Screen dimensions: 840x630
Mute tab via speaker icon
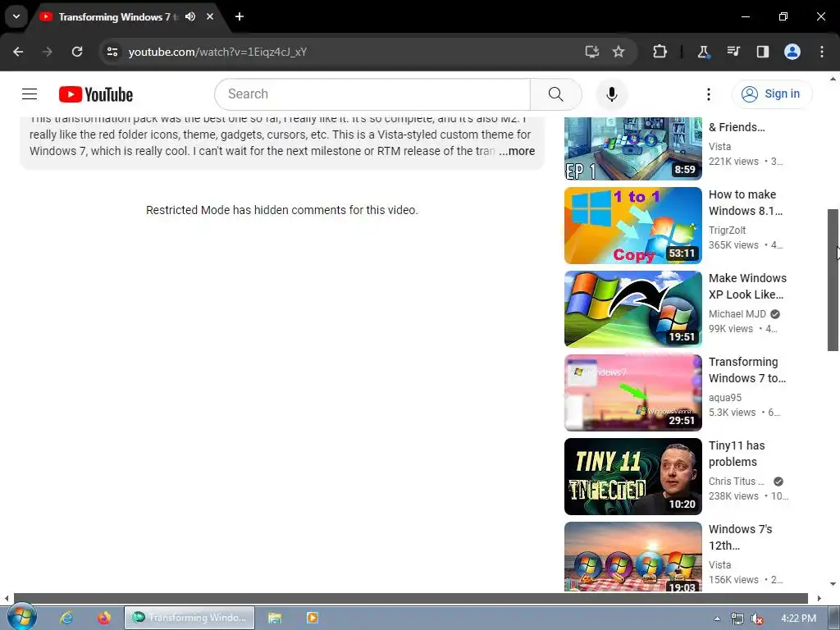tap(190, 17)
